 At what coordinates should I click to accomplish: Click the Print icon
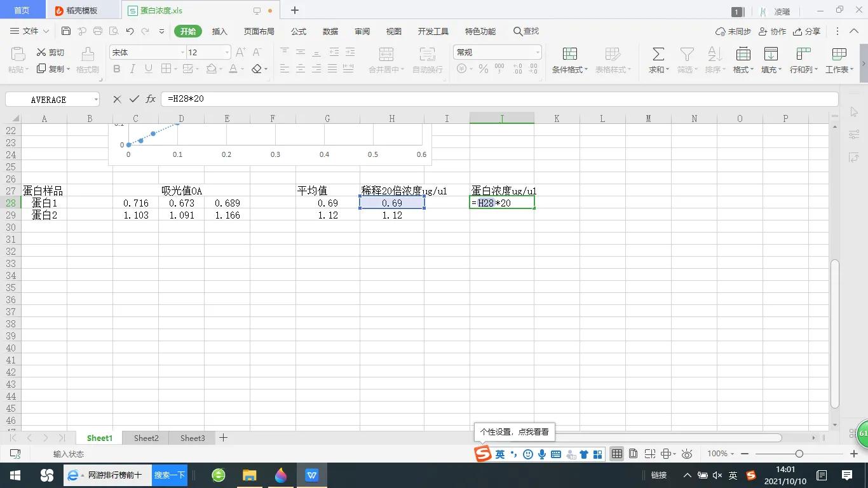[98, 31]
